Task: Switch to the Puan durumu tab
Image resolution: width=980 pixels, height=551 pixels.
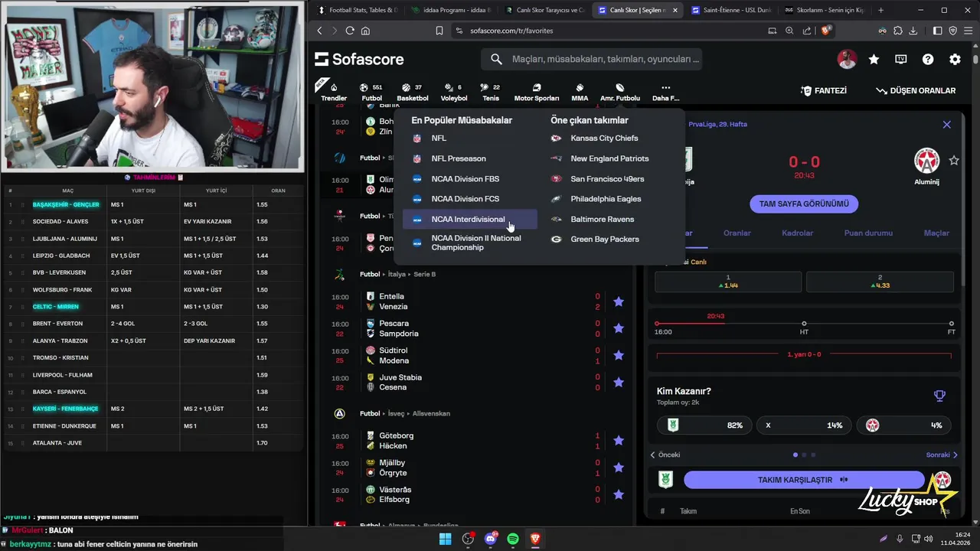Action: click(x=868, y=233)
